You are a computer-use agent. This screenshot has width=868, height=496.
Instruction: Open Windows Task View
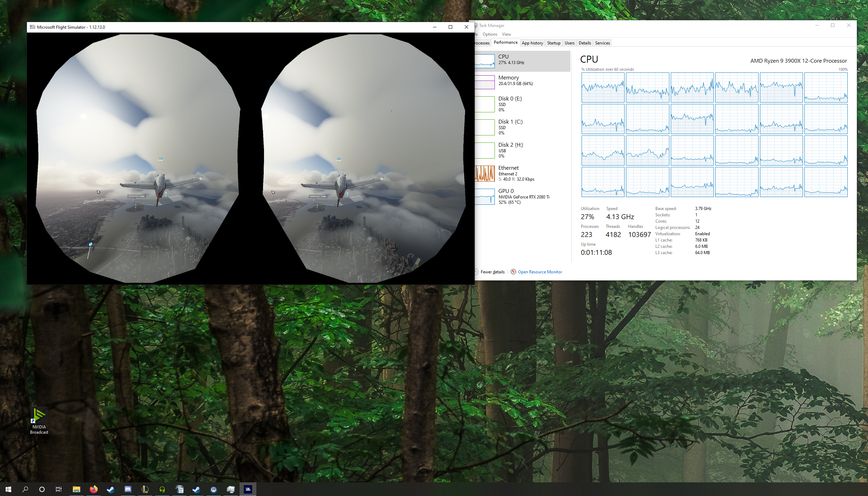(x=59, y=489)
